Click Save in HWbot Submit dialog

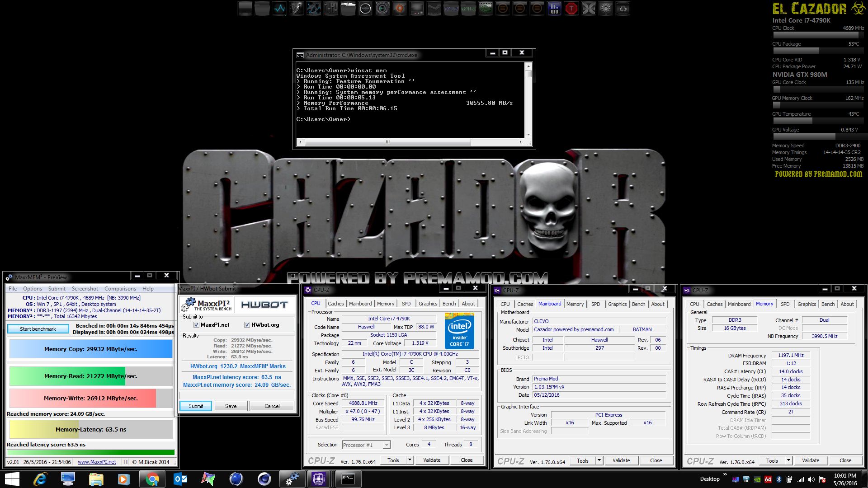[x=231, y=406]
